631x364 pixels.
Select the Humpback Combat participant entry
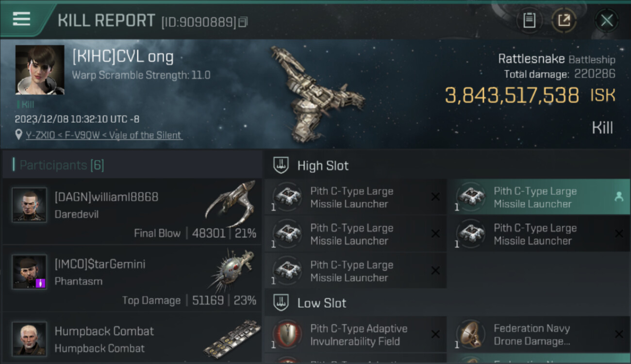tap(132, 339)
